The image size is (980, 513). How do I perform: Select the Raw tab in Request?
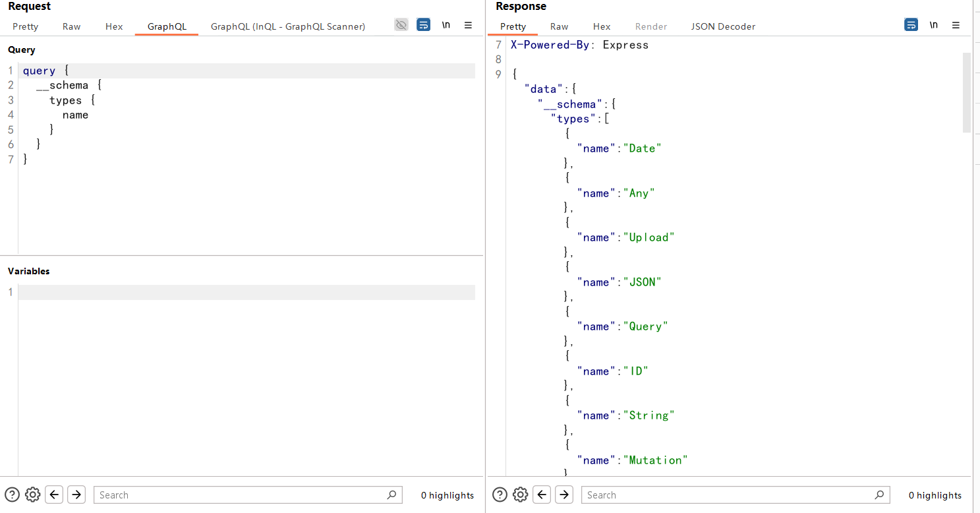click(x=72, y=26)
